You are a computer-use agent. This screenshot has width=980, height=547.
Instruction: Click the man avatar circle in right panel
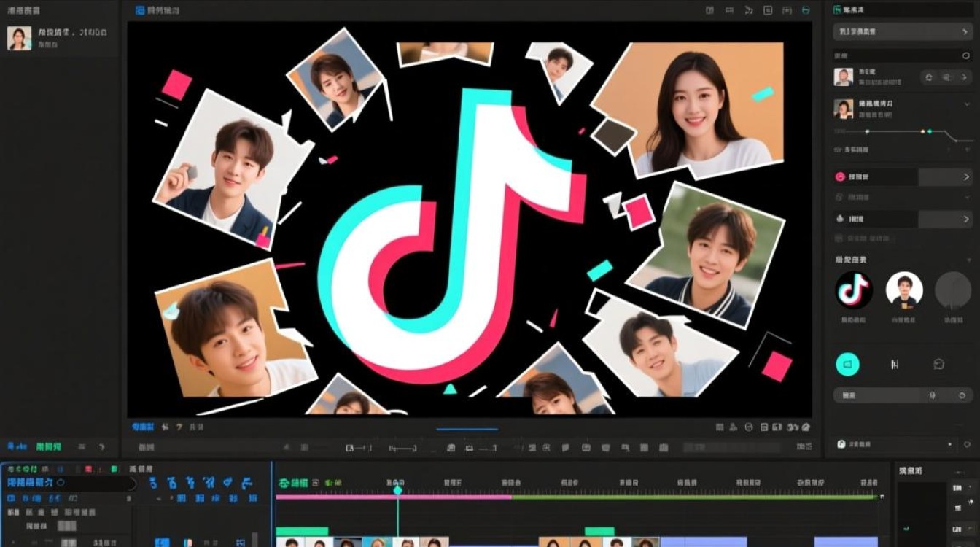pos(904,290)
